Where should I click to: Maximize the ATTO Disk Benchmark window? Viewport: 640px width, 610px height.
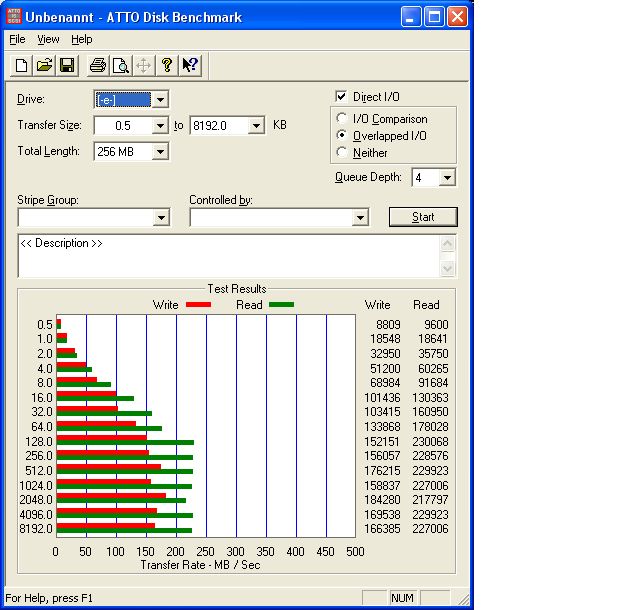[434, 17]
